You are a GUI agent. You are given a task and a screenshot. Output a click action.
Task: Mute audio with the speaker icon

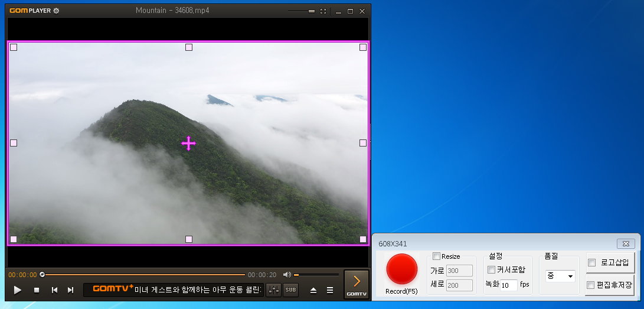point(287,275)
